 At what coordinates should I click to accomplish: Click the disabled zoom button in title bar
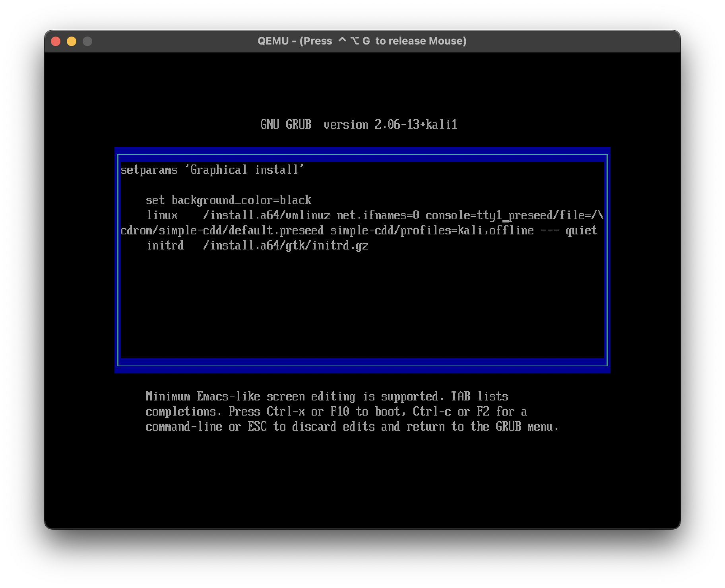87,41
